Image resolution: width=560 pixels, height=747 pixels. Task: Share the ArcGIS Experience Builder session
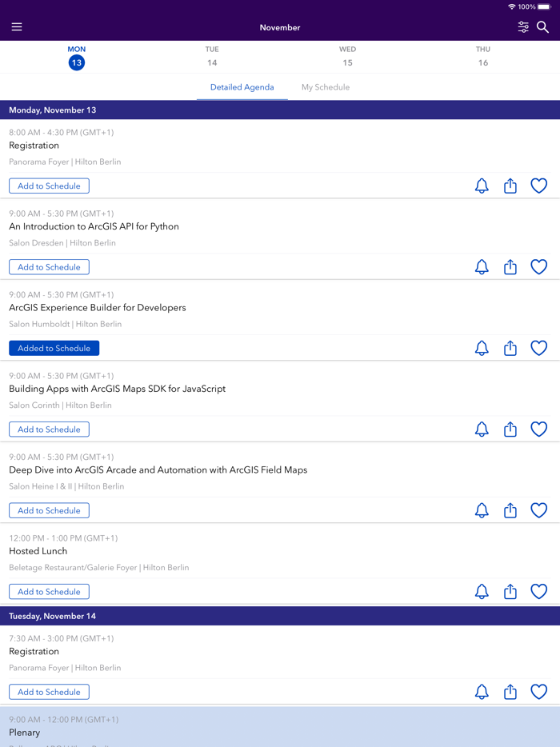click(x=510, y=348)
